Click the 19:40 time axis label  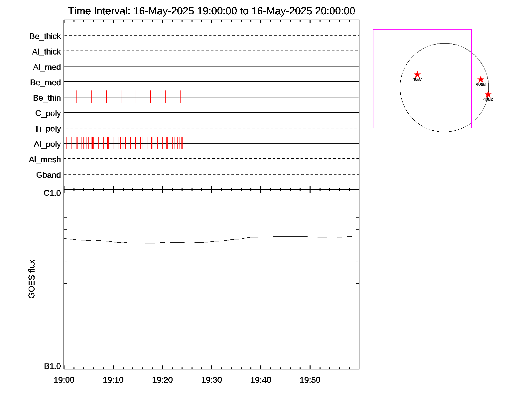(x=261, y=380)
